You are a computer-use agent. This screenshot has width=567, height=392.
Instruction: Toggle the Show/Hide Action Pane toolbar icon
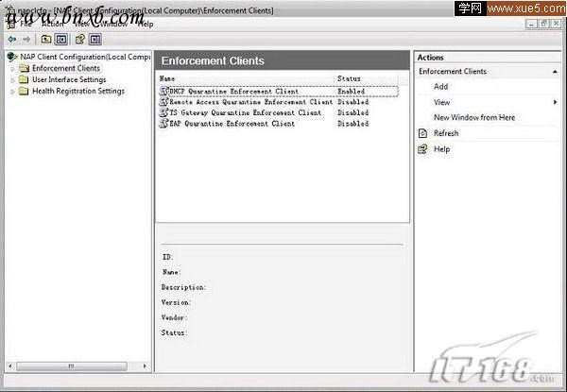point(95,40)
